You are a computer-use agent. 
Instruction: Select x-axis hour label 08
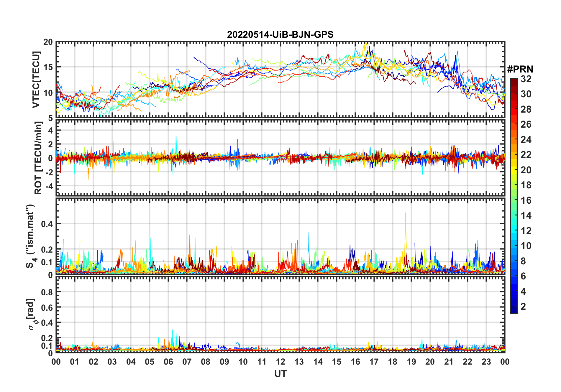[206, 362]
